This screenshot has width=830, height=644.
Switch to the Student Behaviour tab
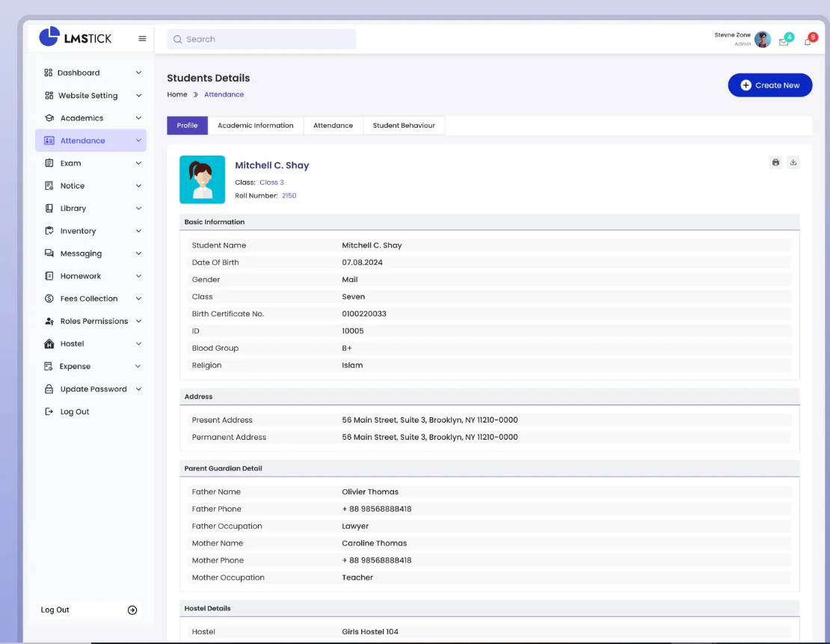point(404,126)
